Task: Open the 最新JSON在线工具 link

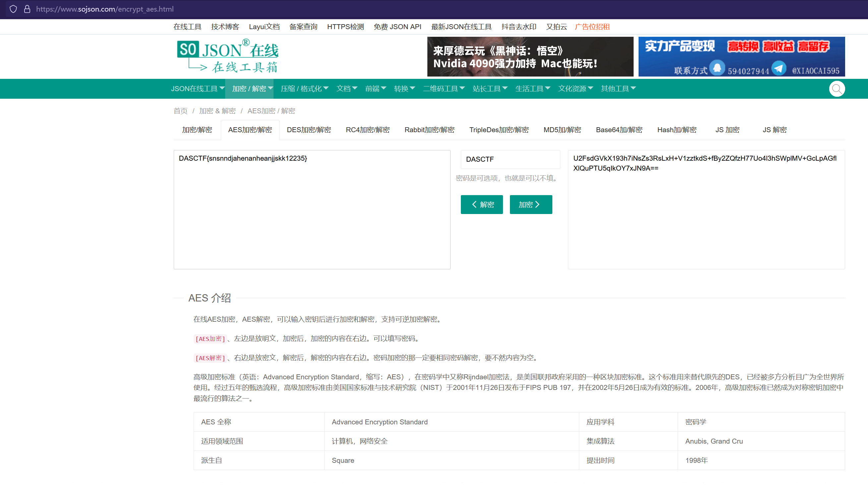Action: (461, 27)
